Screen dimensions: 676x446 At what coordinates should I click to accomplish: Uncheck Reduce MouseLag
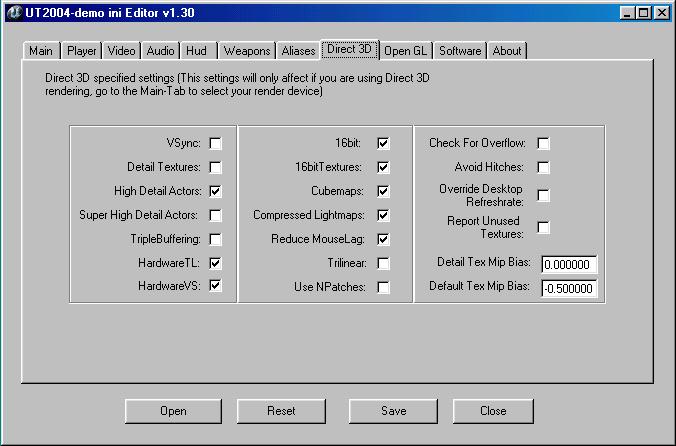[383, 239]
